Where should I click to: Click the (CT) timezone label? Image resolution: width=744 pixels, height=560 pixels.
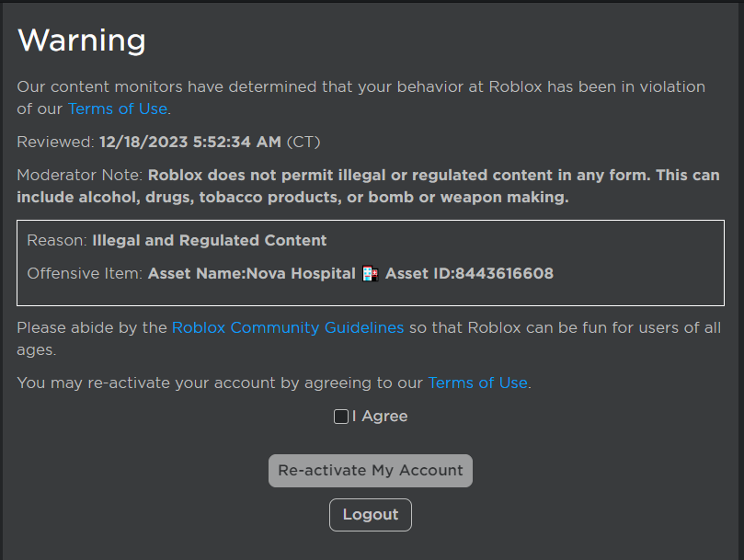point(303,143)
